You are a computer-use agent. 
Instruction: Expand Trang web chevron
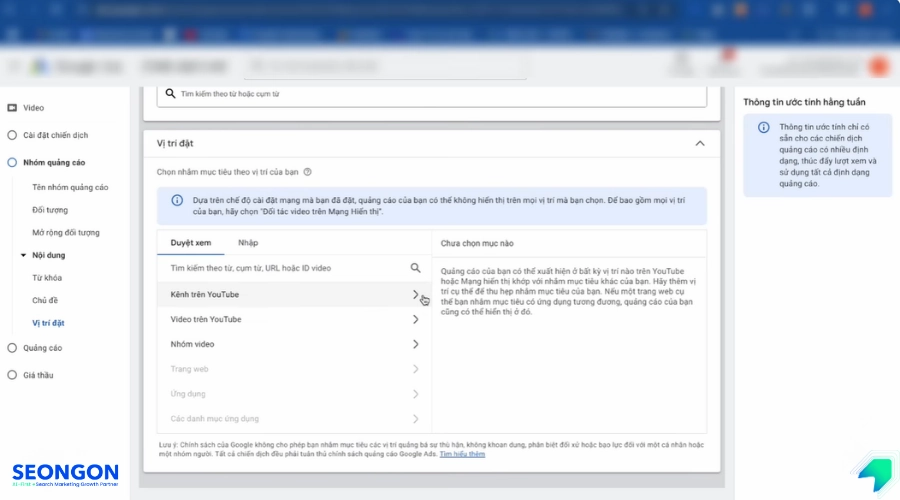[x=416, y=369]
